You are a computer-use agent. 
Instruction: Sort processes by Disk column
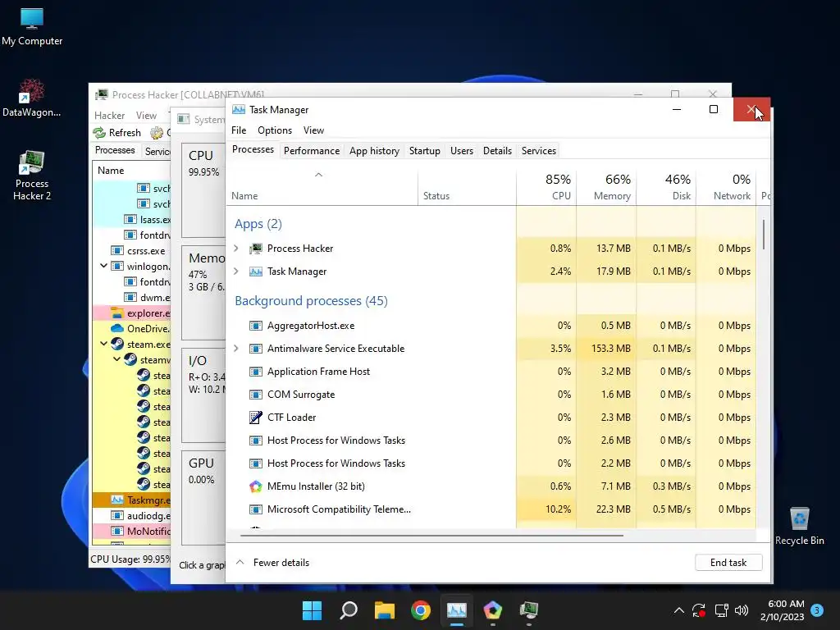[x=666, y=187]
